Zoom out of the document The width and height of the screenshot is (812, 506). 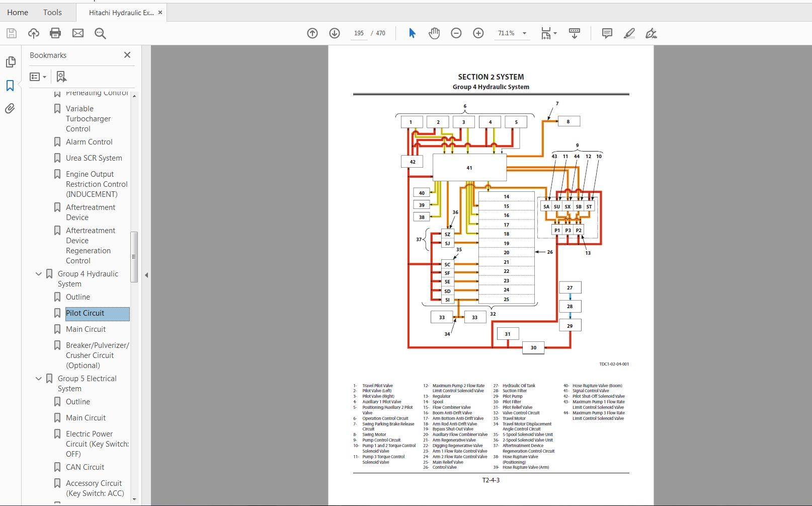(456, 33)
